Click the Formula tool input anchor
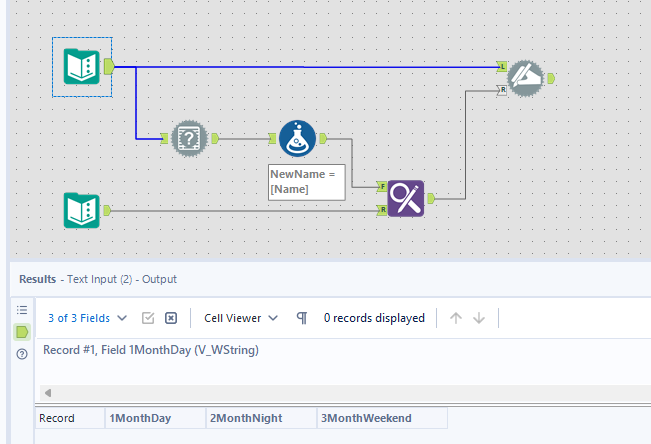Screen dimensions: 651x444 (x=272, y=138)
